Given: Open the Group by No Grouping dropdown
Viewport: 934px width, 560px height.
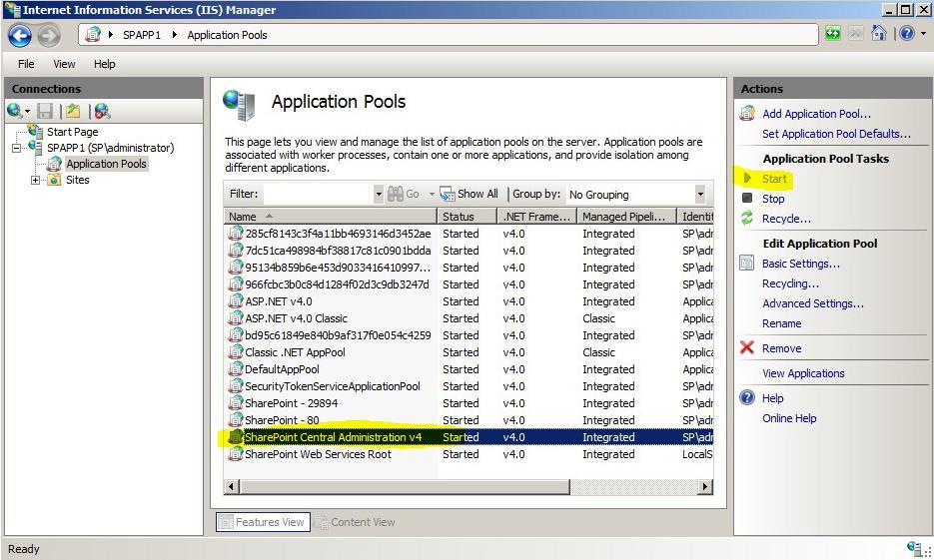Looking at the screenshot, I should 700,194.
